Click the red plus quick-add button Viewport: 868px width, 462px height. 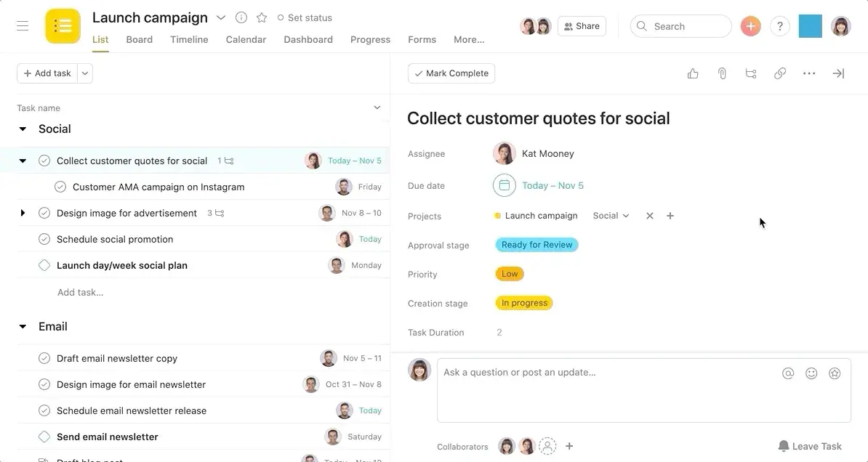click(x=750, y=27)
